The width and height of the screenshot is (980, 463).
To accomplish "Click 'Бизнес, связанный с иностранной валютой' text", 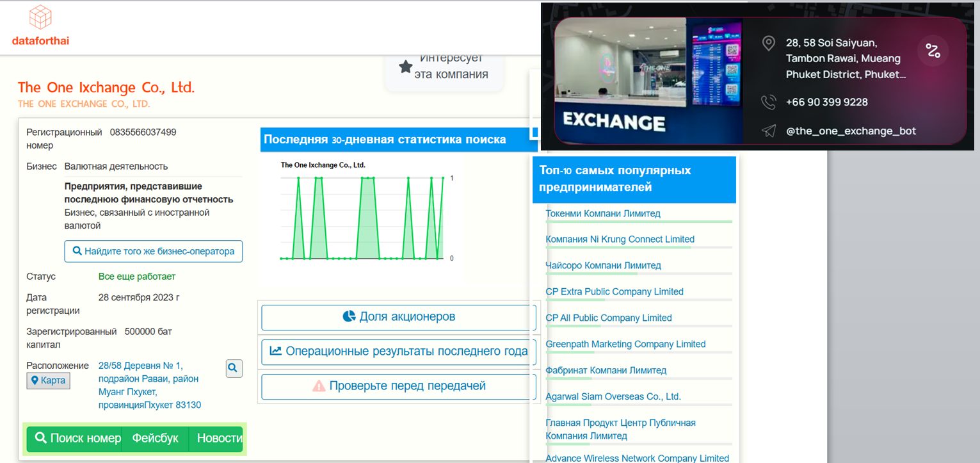I will 137,219.
